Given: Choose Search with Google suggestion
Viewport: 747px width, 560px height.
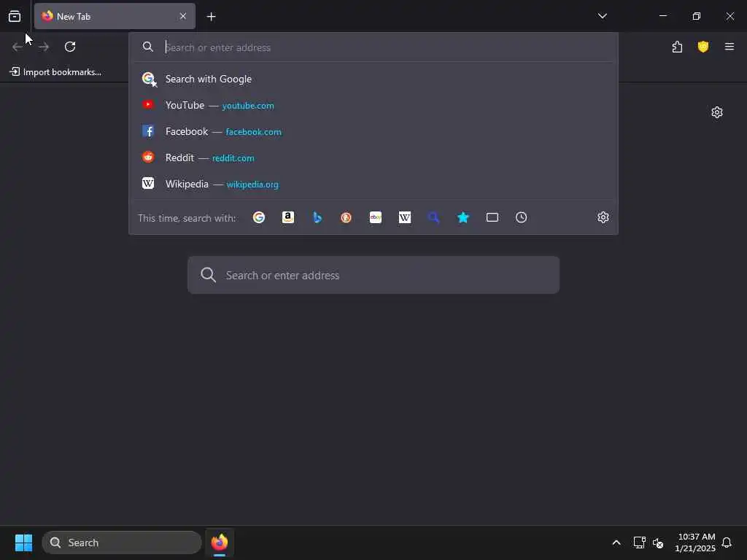Looking at the screenshot, I should (373, 79).
